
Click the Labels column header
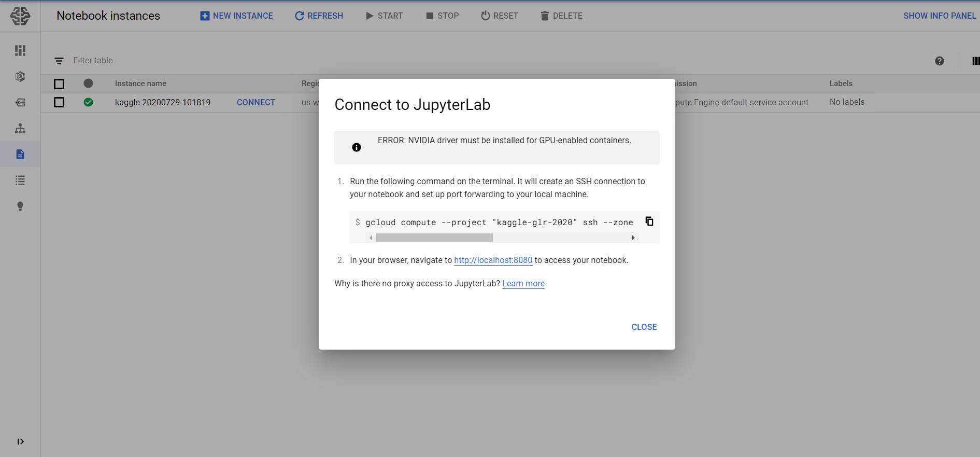pyautogui.click(x=841, y=84)
